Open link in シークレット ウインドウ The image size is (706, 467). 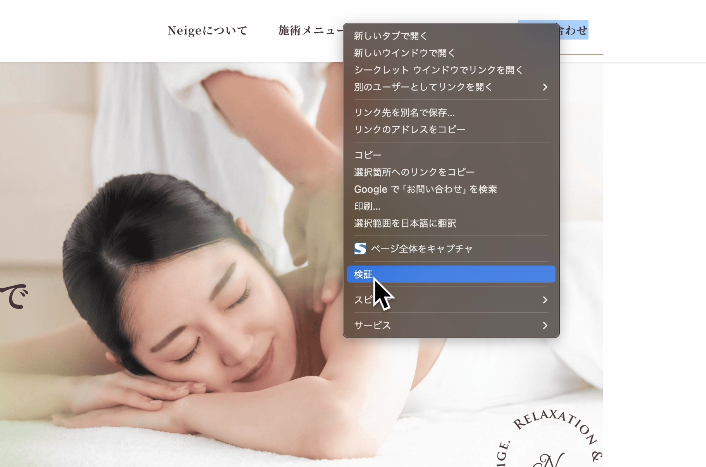click(451, 70)
